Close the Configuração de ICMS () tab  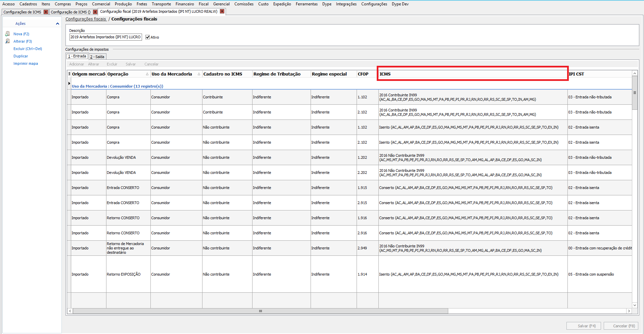pyautogui.click(x=95, y=12)
